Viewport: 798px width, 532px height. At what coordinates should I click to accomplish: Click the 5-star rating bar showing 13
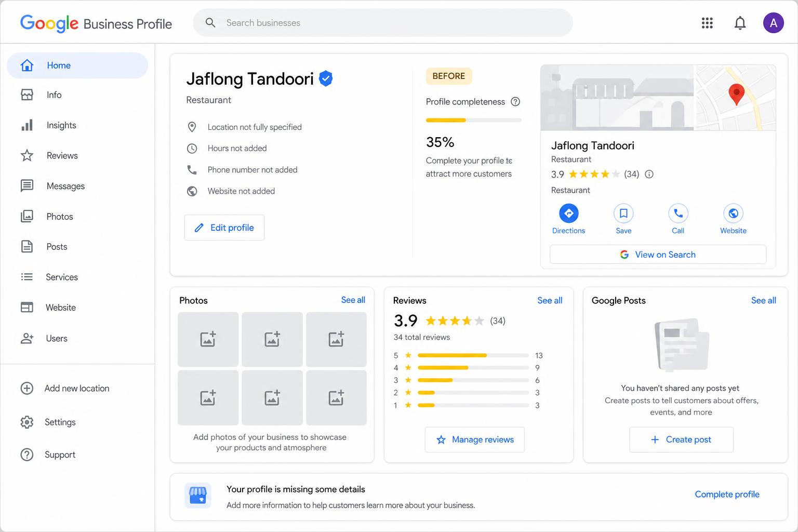pyautogui.click(x=473, y=355)
